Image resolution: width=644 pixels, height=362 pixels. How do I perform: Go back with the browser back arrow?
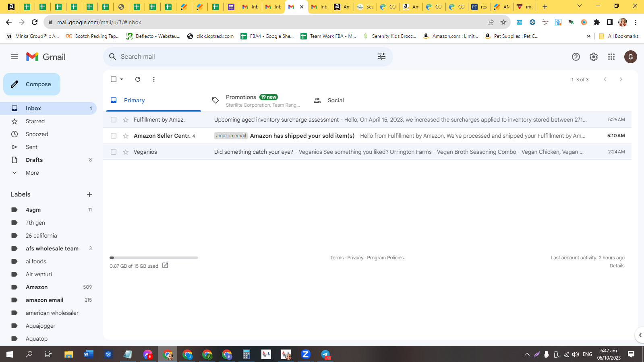pos(9,22)
